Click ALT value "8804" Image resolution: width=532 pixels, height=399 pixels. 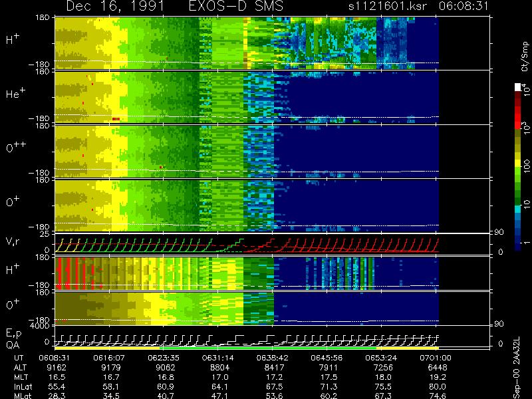[x=219, y=368]
